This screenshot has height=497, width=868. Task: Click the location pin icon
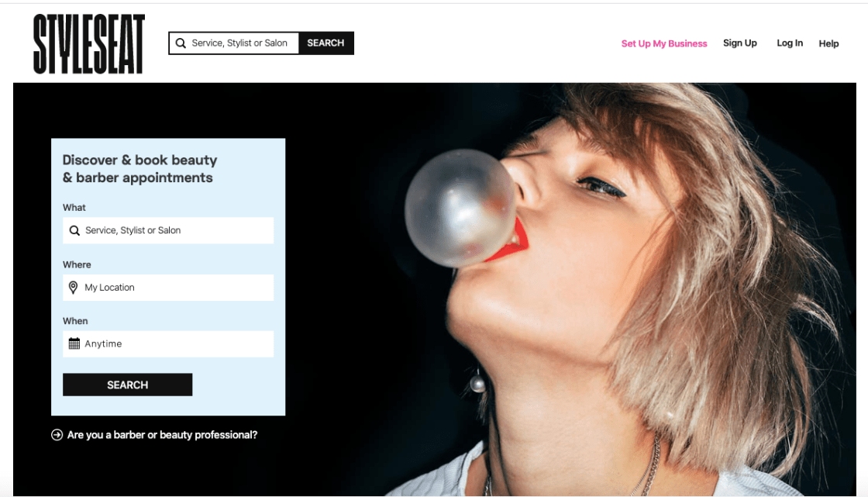[73, 288]
